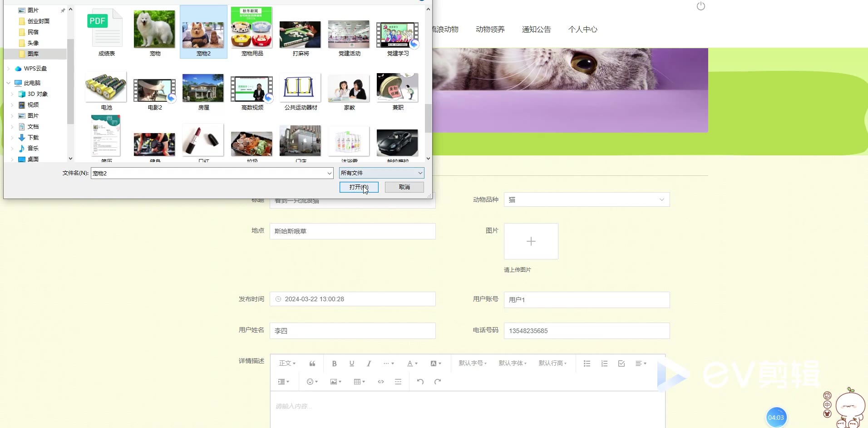The width and height of the screenshot is (868, 428).
Task: Open the insert table menu in the editor
Action: (360, 382)
